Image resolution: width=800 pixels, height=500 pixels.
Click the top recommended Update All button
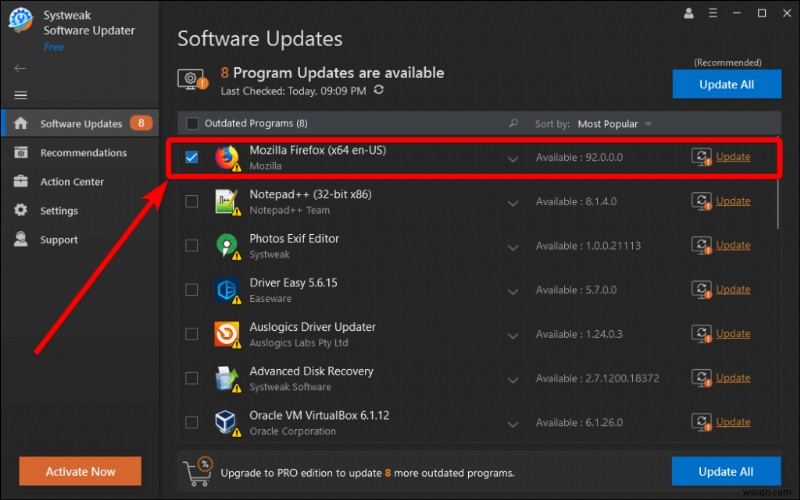[x=727, y=84]
